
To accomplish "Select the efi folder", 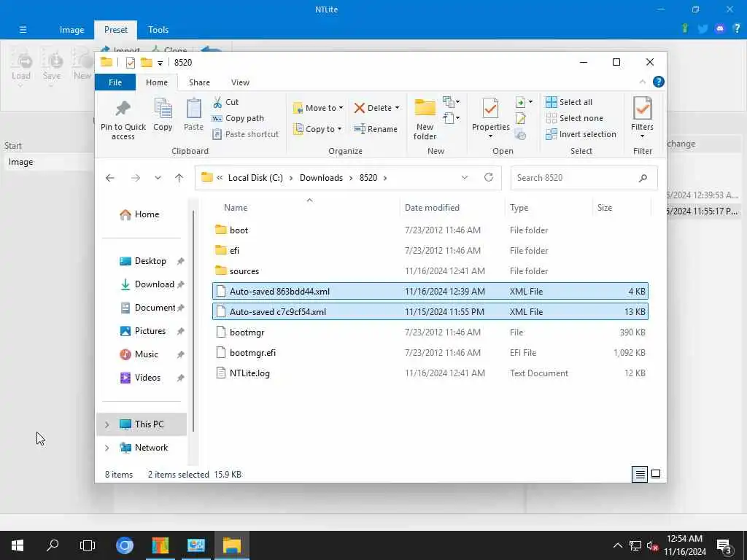I will pos(430,251).
